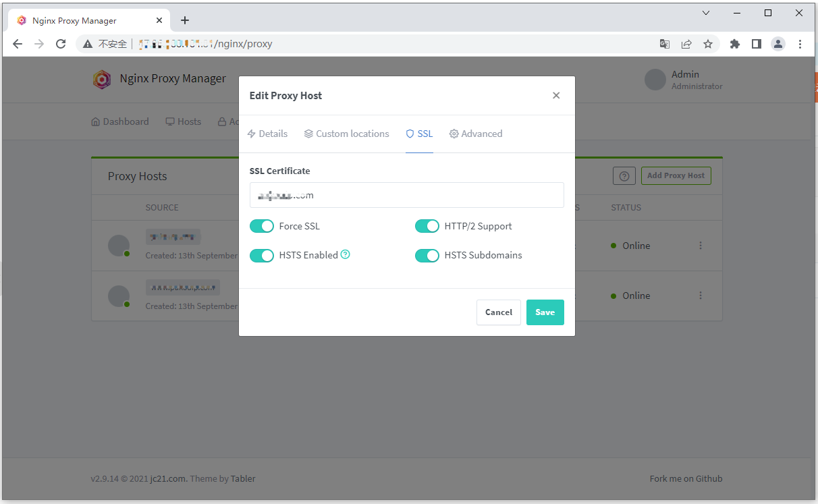Toggle the HTTP/2 Support switch
Screen dimensions: 818x504
(x=427, y=226)
